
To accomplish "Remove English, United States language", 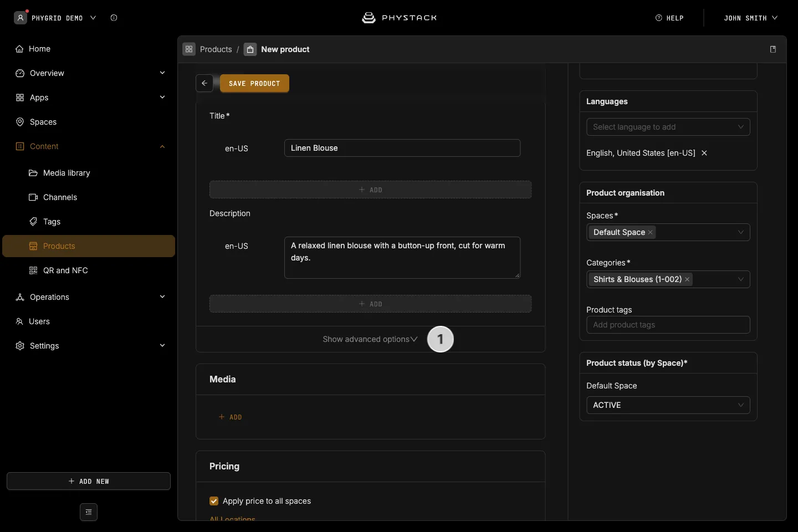I will tap(704, 153).
